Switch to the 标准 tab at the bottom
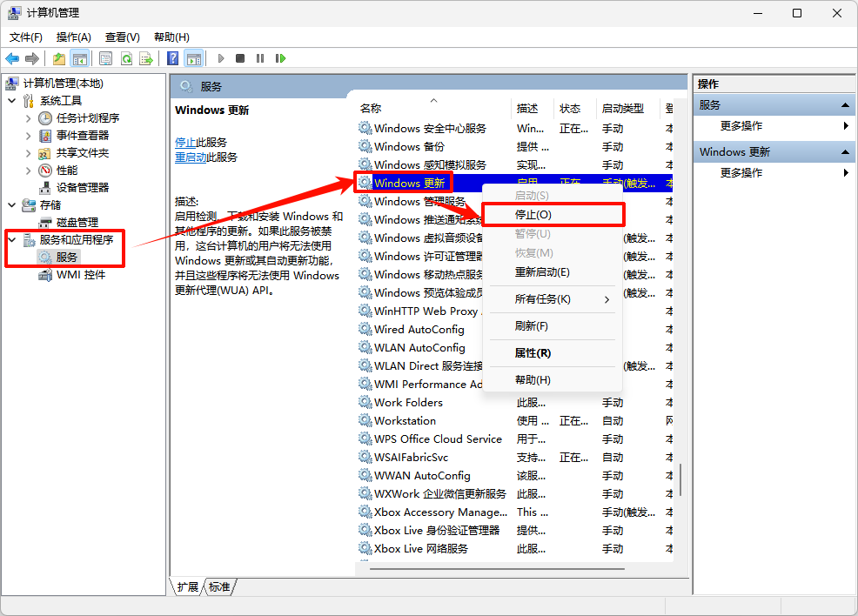This screenshot has height=616, width=858. pos(219,587)
